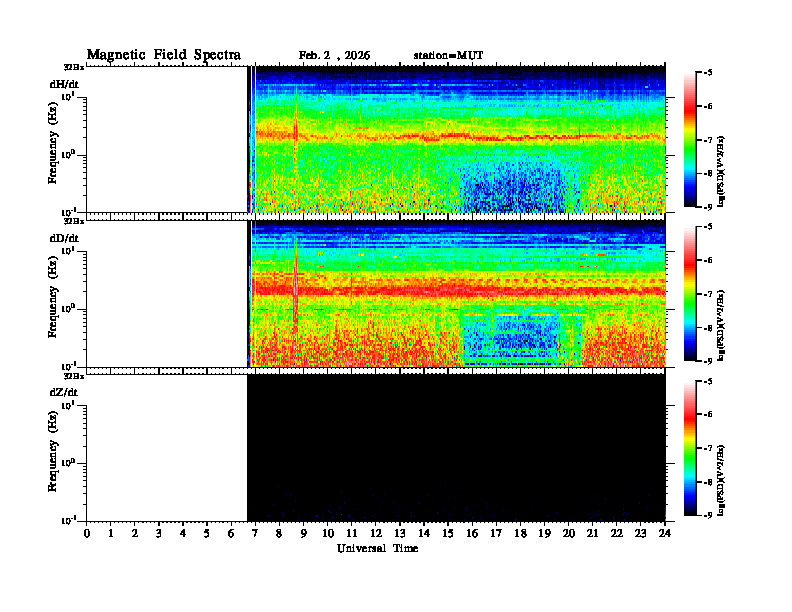
Task: Select the 'dH/dt' panel label
Action: point(64,84)
